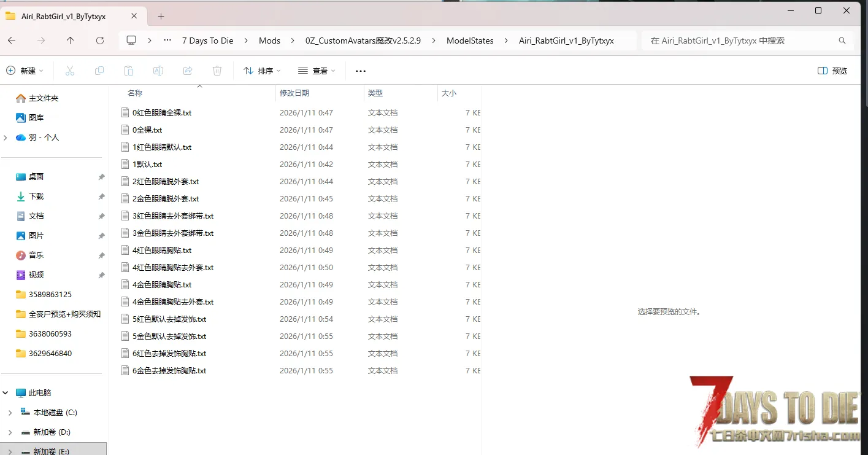Expand the 本地磁盘 (C:) tree node
Image resolution: width=868 pixels, height=455 pixels.
[x=10, y=413]
